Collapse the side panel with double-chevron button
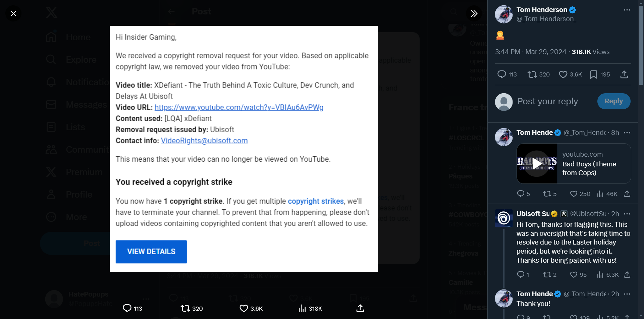This screenshot has height=319, width=644. coord(474,13)
